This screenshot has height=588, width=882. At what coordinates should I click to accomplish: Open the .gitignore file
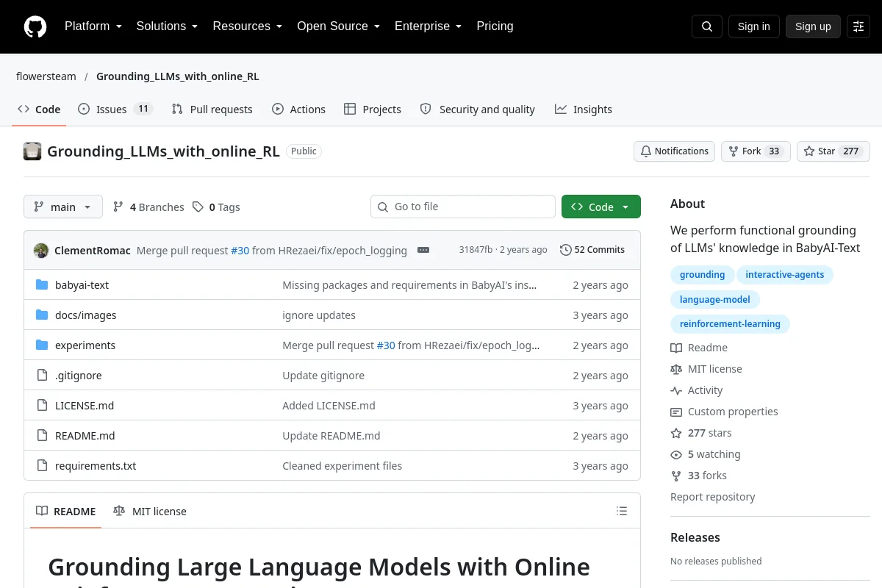79,376
